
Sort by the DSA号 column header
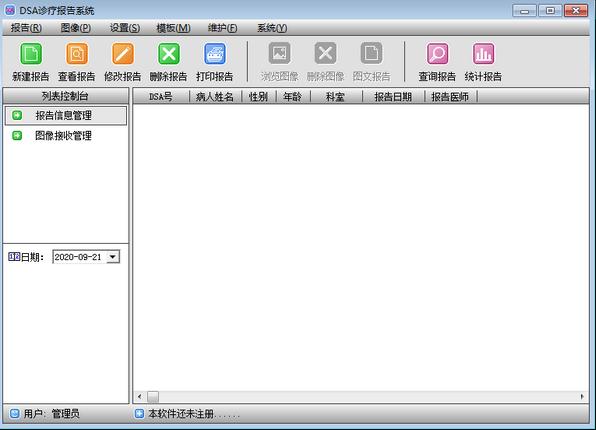161,97
